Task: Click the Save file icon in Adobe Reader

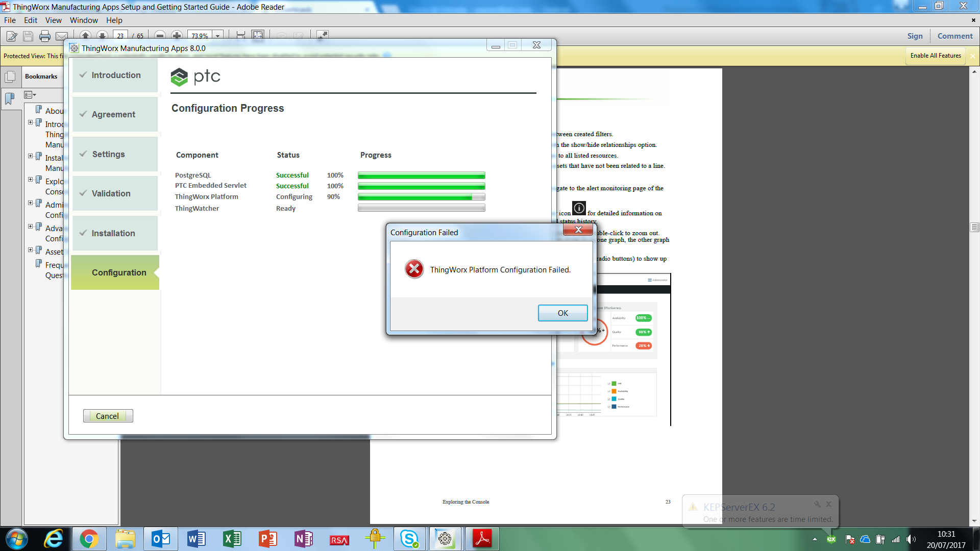Action: pyautogui.click(x=28, y=36)
